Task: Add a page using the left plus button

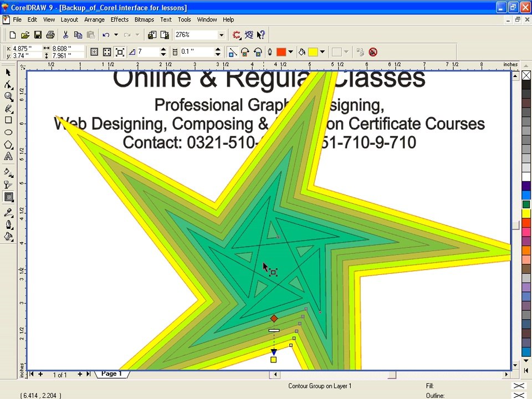Action: 40,374
